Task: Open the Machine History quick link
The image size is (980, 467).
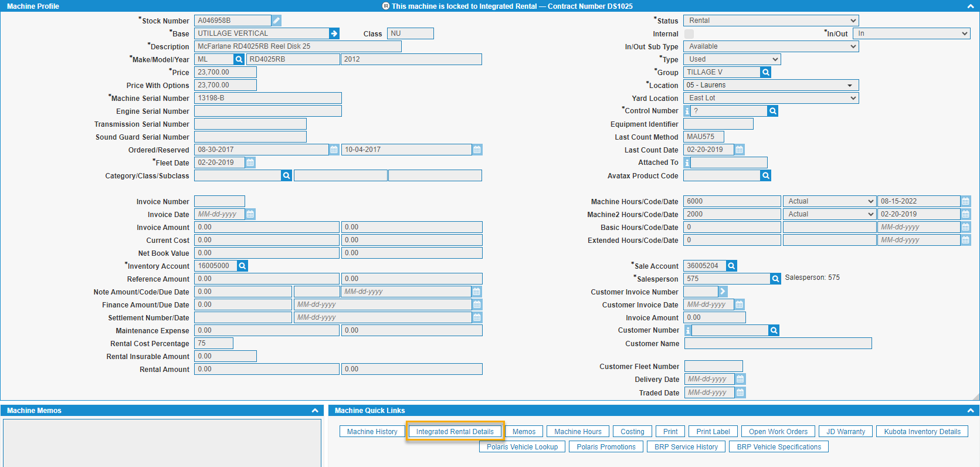Action: pyautogui.click(x=372, y=432)
